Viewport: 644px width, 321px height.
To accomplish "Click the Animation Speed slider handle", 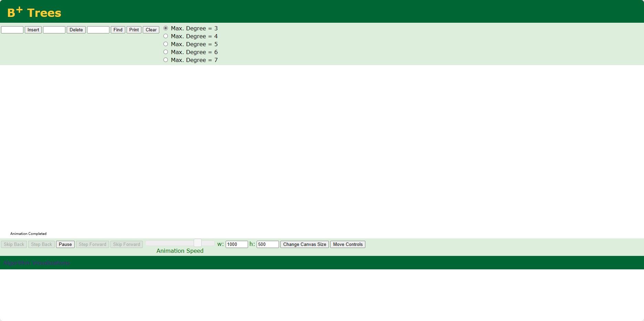I will click(x=197, y=243).
